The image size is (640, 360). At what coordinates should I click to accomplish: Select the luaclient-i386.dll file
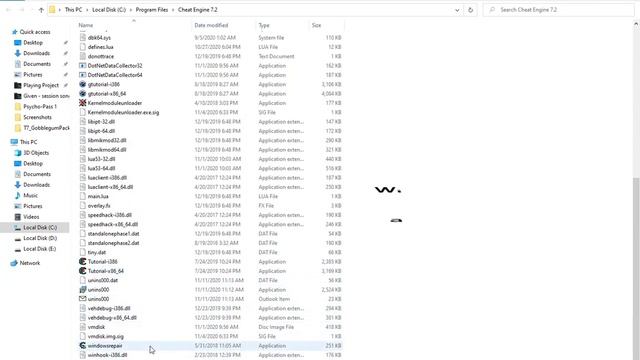click(107, 178)
